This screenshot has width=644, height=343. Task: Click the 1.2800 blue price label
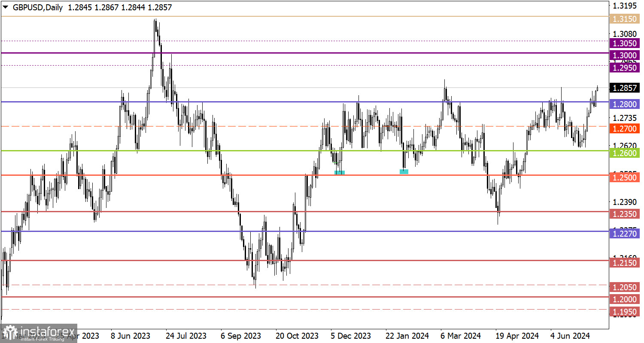(625, 104)
